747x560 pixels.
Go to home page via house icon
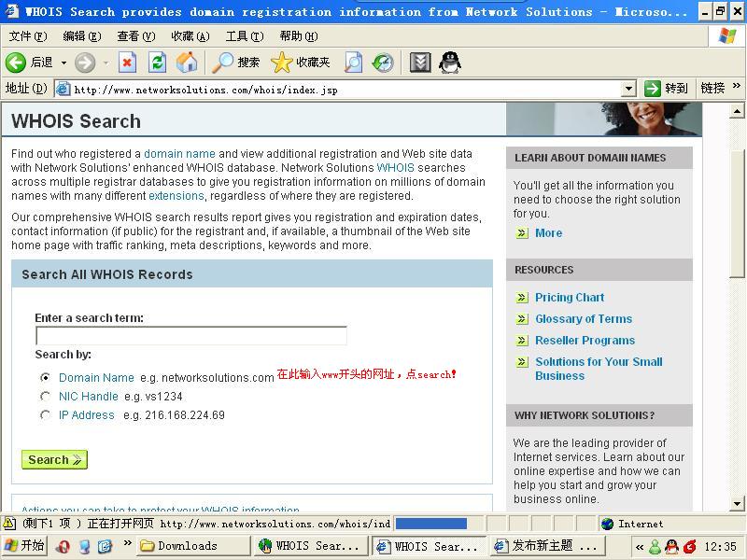[187, 63]
